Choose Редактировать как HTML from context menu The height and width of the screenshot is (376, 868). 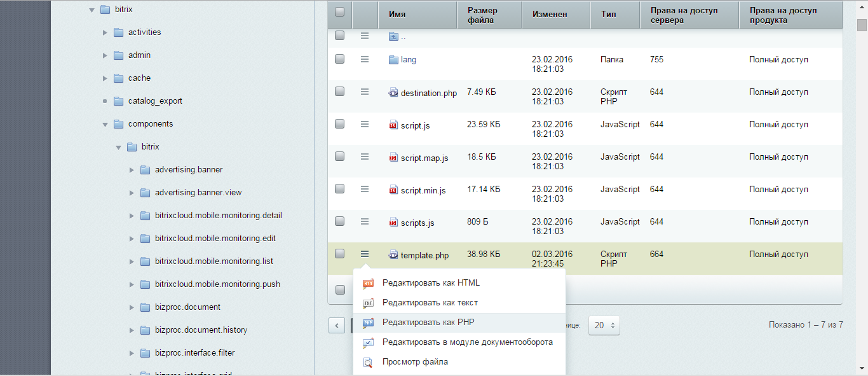point(459,283)
